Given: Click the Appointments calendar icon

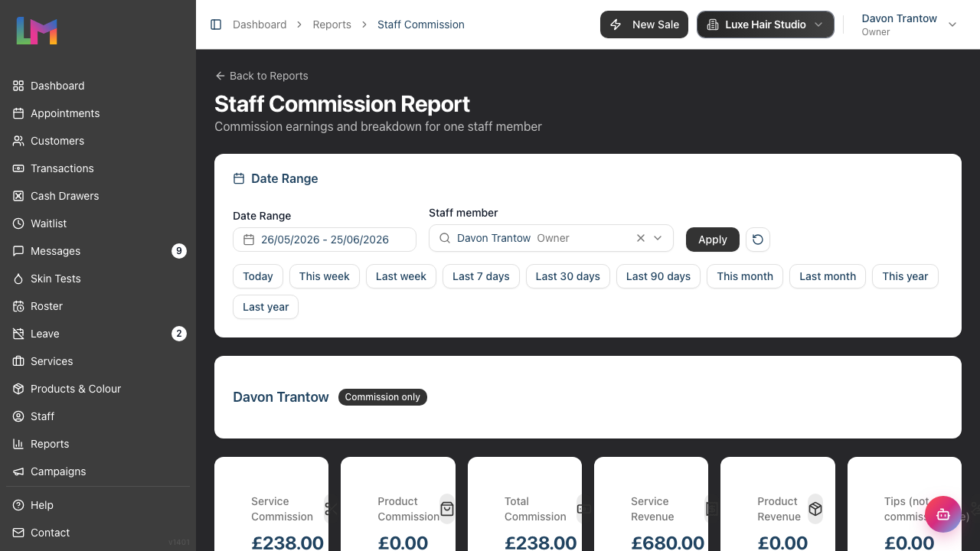Looking at the screenshot, I should pos(18,113).
